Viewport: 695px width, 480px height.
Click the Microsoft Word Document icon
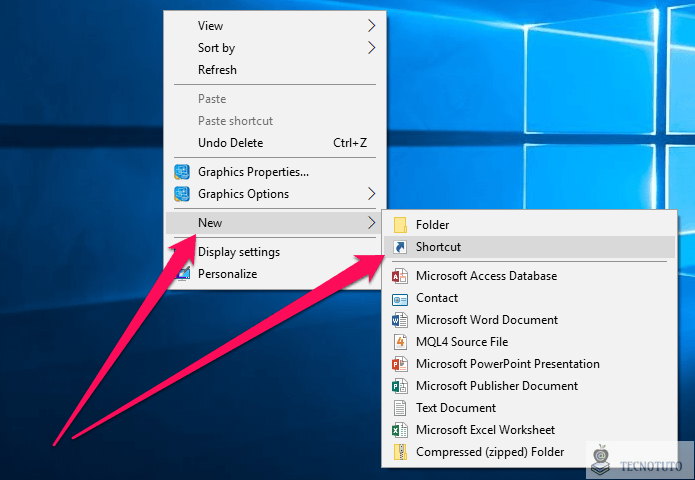(x=400, y=320)
